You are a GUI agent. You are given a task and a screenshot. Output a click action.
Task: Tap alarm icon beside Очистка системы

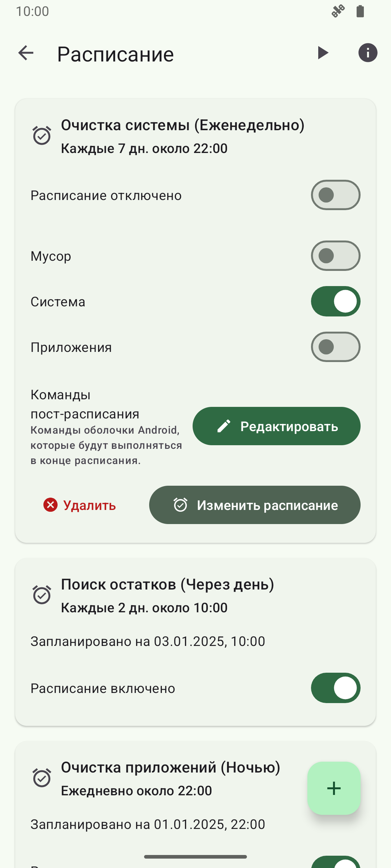42,136
